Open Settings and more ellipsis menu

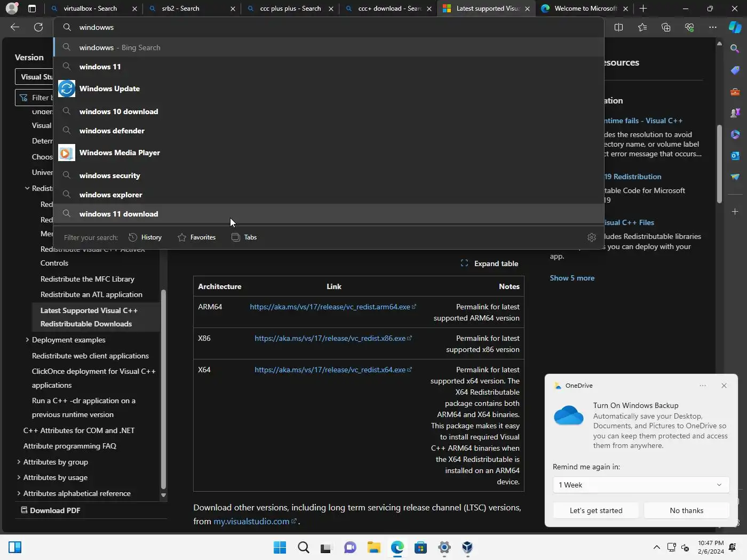[x=712, y=27]
